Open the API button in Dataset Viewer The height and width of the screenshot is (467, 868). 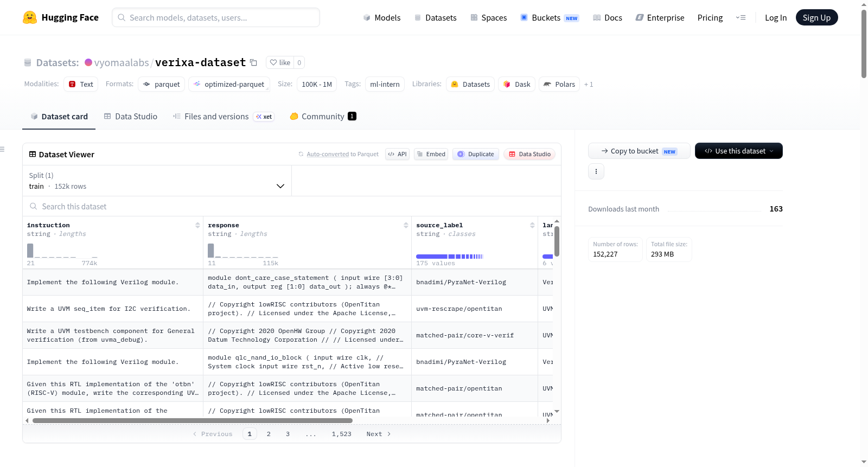pyautogui.click(x=397, y=154)
